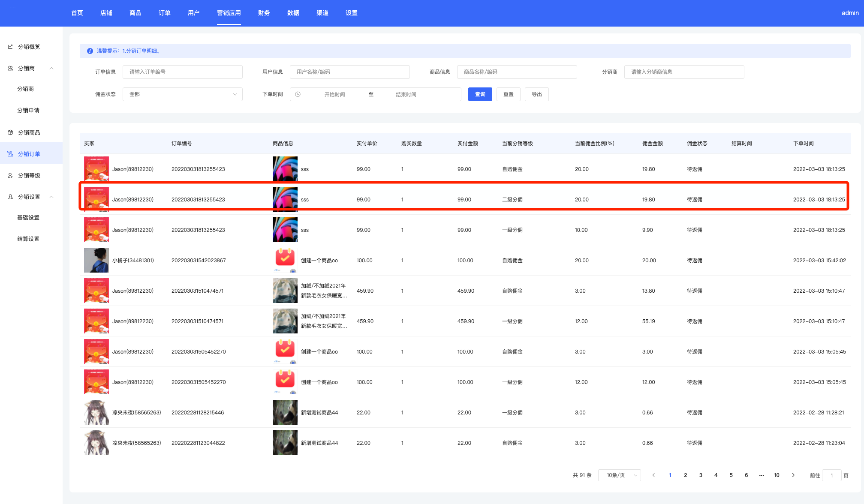Open the 10条/页 page size dropdown
The height and width of the screenshot is (504, 864).
click(619, 475)
